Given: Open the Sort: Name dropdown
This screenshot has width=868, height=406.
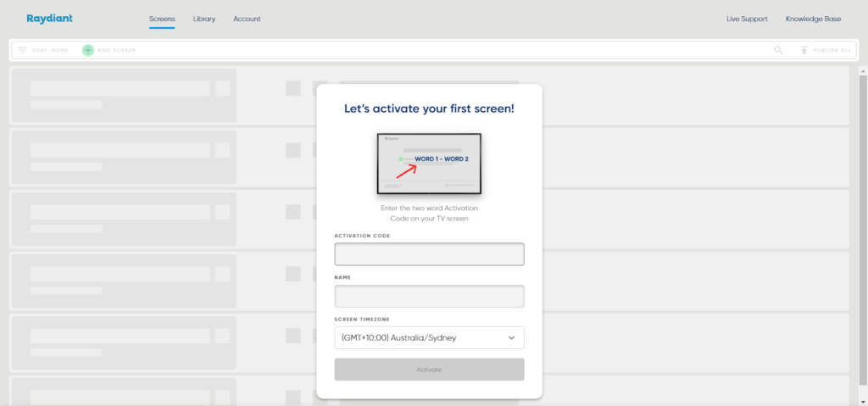Looking at the screenshot, I should [50, 50].
